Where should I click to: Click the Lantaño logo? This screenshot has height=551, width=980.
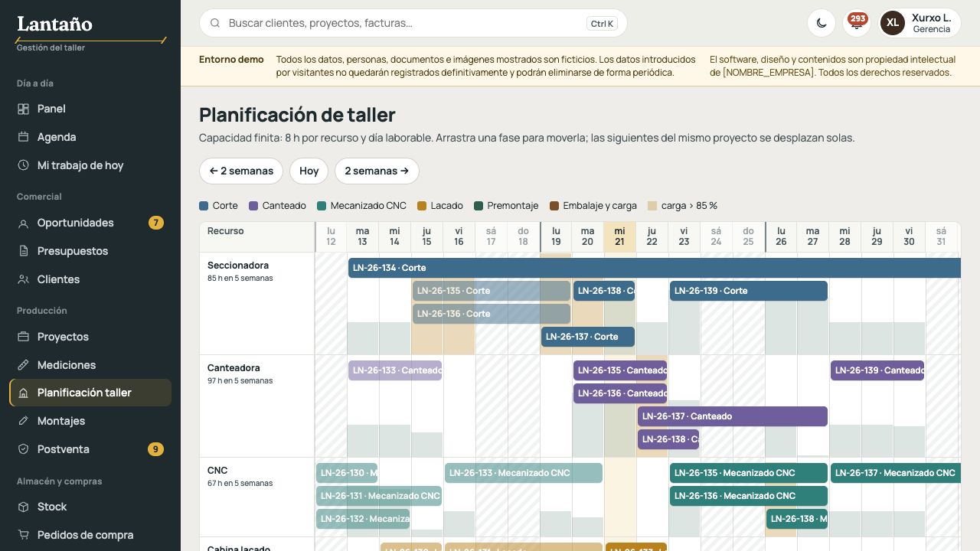[x=54, y=24]
